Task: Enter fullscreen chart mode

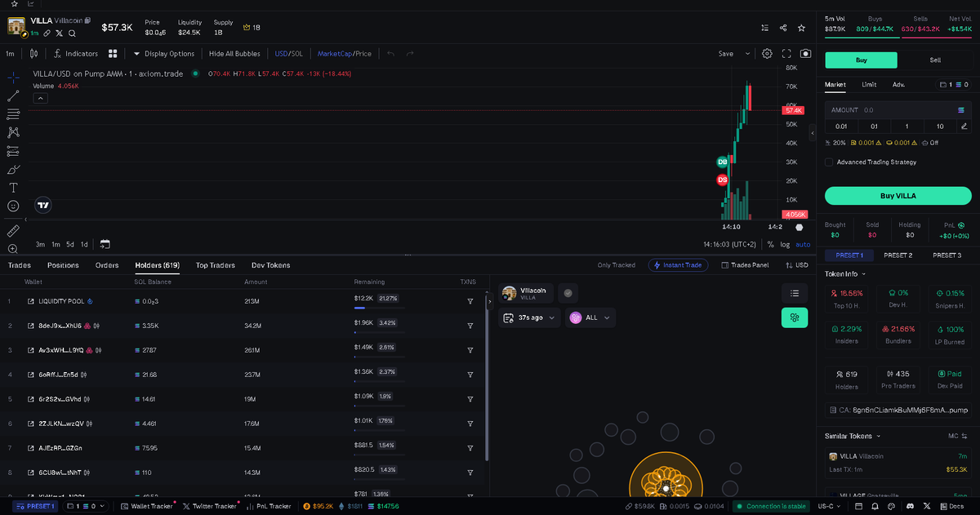Action: [x=787, y=54]
